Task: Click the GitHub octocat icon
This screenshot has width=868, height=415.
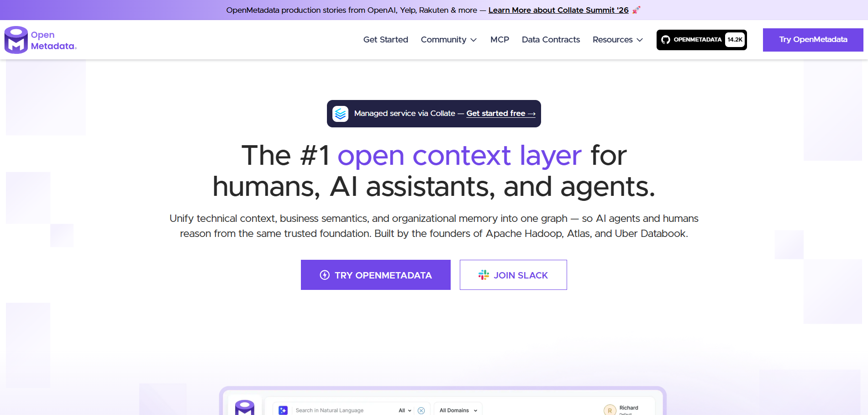Action: (x=666, y=40)
